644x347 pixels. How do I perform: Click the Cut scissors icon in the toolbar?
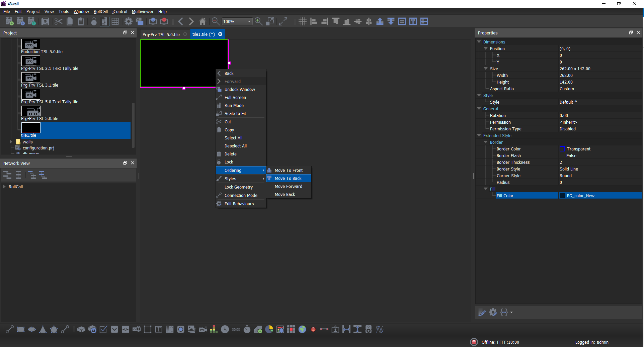point(58,21)
